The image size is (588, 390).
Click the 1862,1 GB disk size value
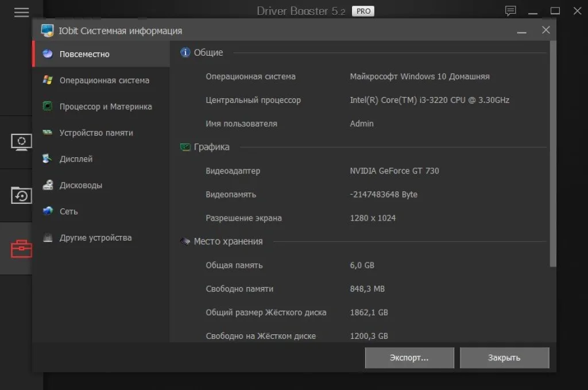(369, 313)
